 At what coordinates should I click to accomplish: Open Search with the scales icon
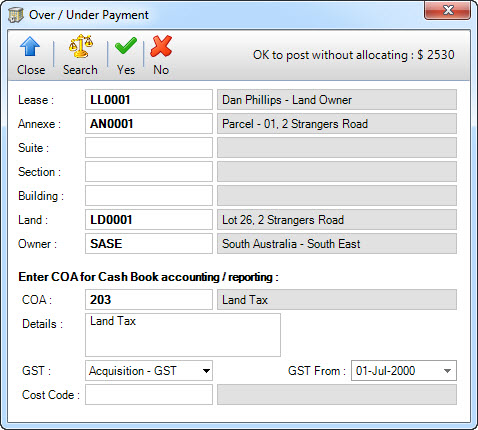(80, 47)
